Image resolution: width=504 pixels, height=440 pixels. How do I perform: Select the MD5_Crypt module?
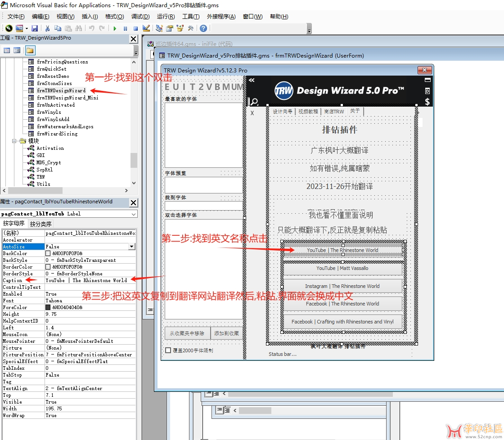(49, 162)
